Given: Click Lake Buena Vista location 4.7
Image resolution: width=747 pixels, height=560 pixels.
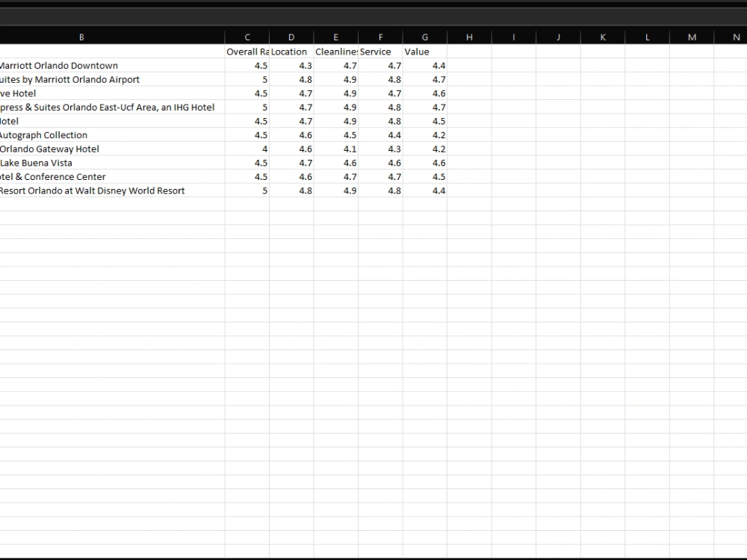Looking at the screenshot, I should (291, 162).
